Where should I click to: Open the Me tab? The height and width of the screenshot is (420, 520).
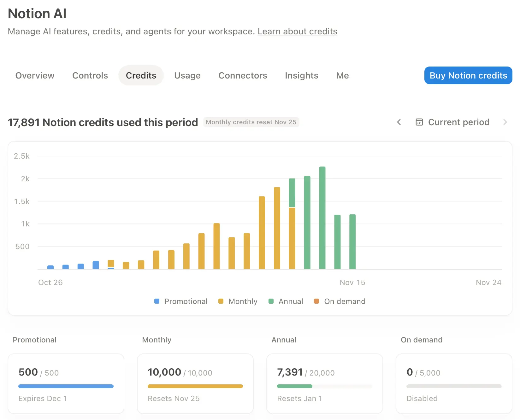tap(342, 75)
